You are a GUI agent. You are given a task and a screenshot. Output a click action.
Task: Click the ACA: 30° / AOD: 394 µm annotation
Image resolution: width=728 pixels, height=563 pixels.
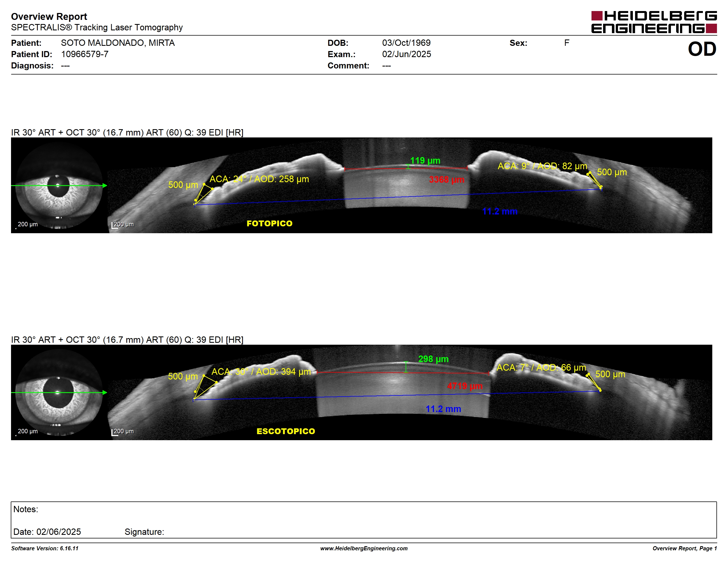pyautogui.click(x=261, y=371)
